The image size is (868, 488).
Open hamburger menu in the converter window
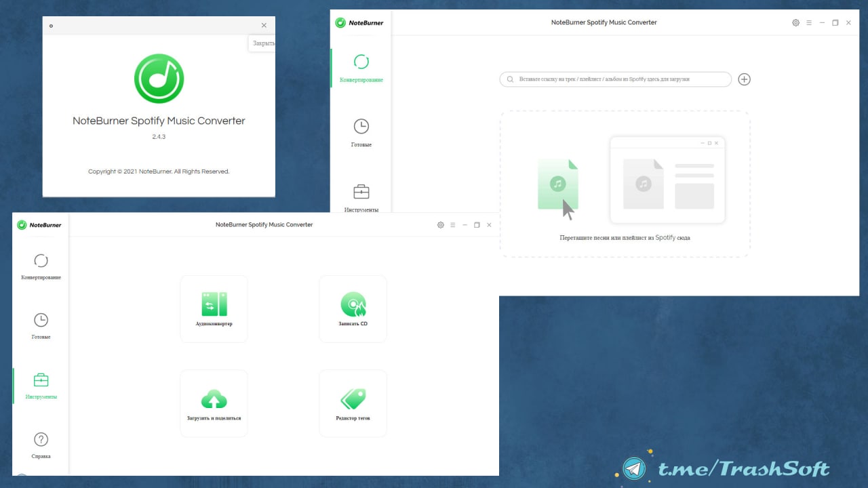pos(809,22)
